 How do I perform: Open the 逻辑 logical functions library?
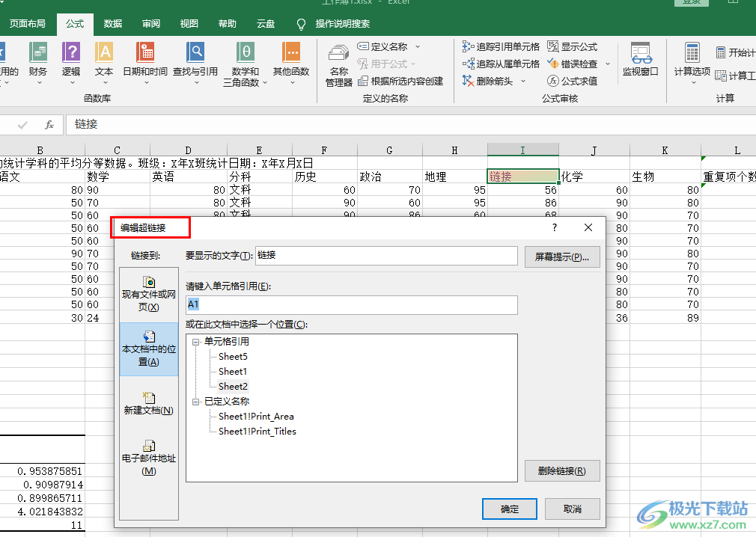71,63
